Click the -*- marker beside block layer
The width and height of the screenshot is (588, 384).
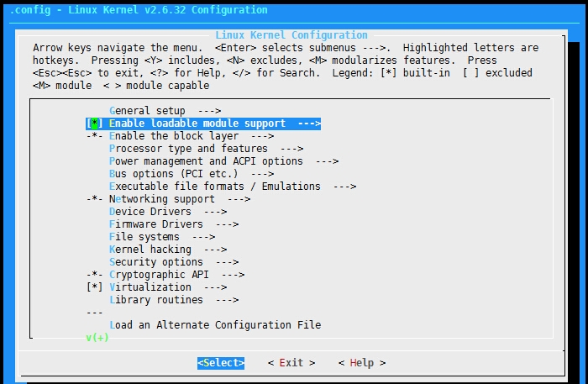(x=94, y=136)
